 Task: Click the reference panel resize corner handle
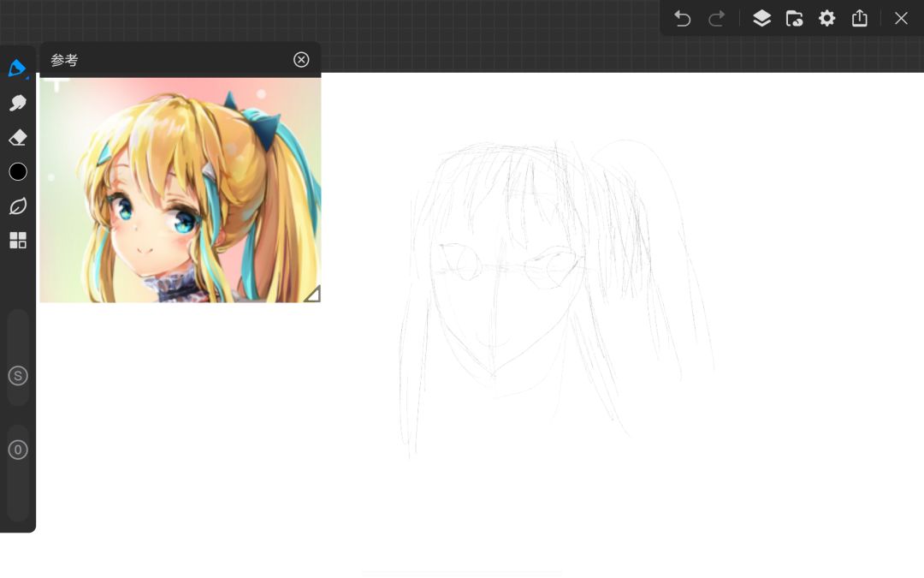(x=312, y=294)
